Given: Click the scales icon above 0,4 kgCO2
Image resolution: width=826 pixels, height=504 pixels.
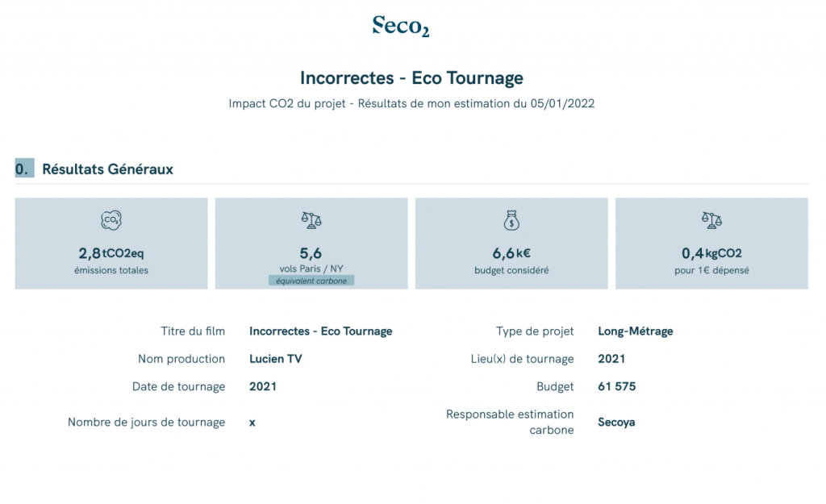Looking at the screenshot, I should click(x=711, y=220).
